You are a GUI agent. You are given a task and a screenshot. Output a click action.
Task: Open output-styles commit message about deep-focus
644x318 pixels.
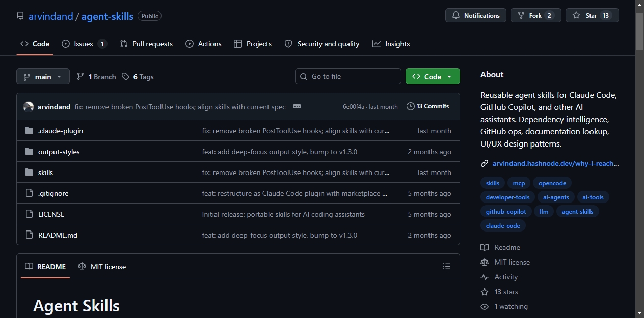click(x=280, y=152)
